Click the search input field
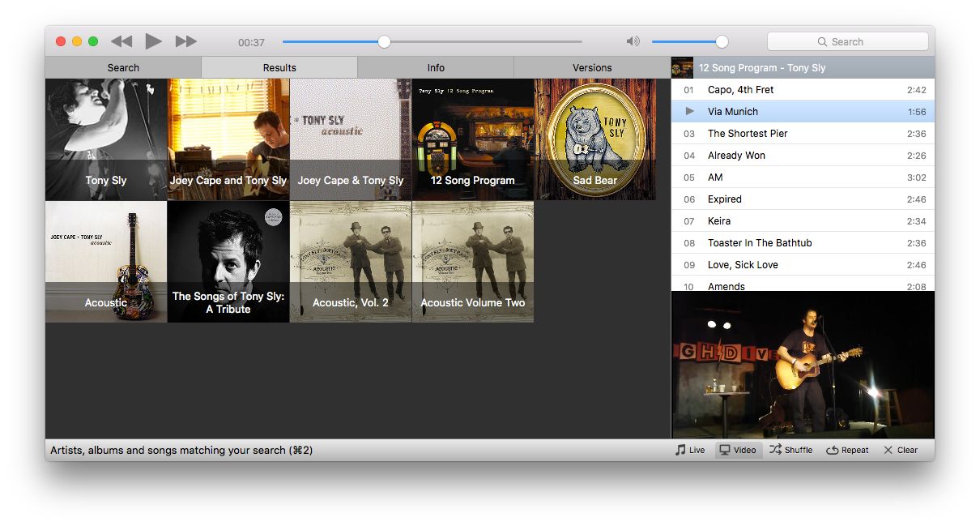Viewport: 980px width, 526px height. 848,41
